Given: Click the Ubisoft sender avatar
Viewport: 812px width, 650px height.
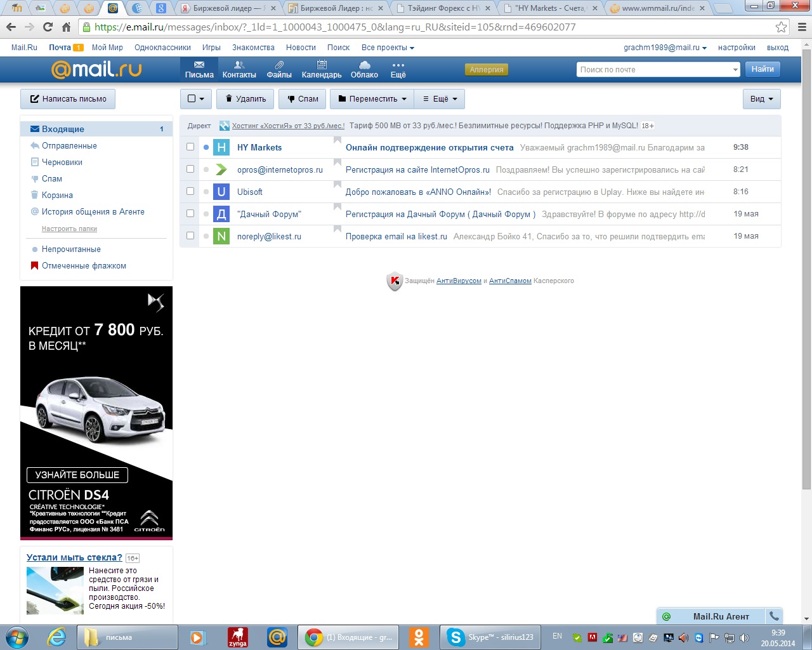Looking at the screenshot, I should click(221, 192).
